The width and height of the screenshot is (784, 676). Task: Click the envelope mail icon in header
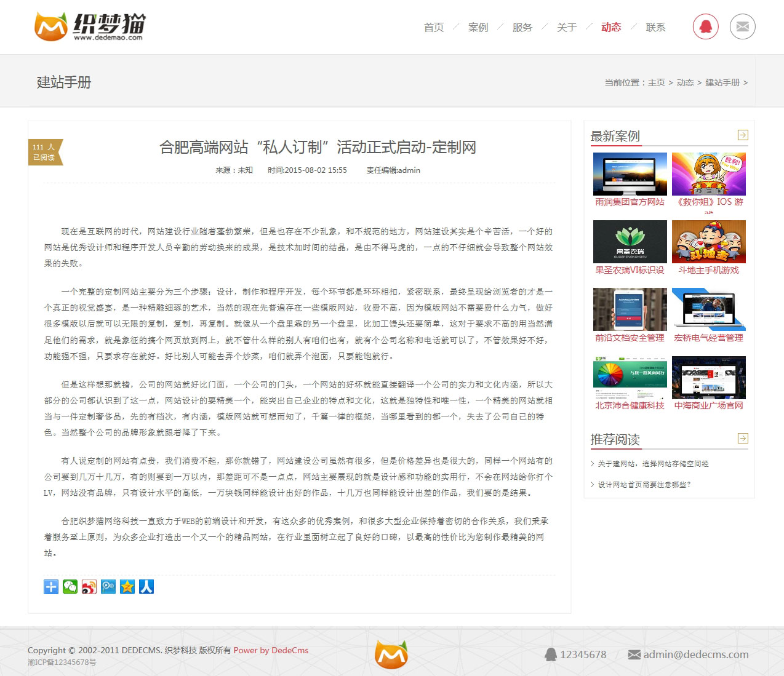pyautogui.click(x=742, y=27)
